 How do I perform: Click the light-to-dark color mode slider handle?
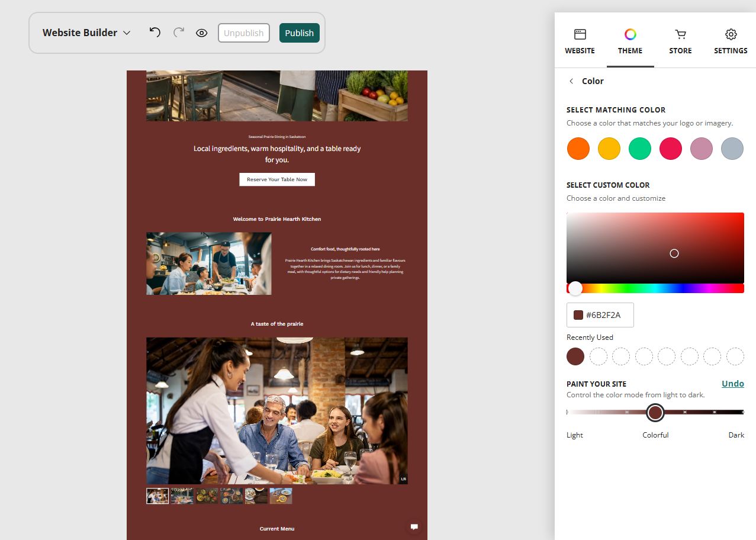pyautogui.click(x=655, y=413)
